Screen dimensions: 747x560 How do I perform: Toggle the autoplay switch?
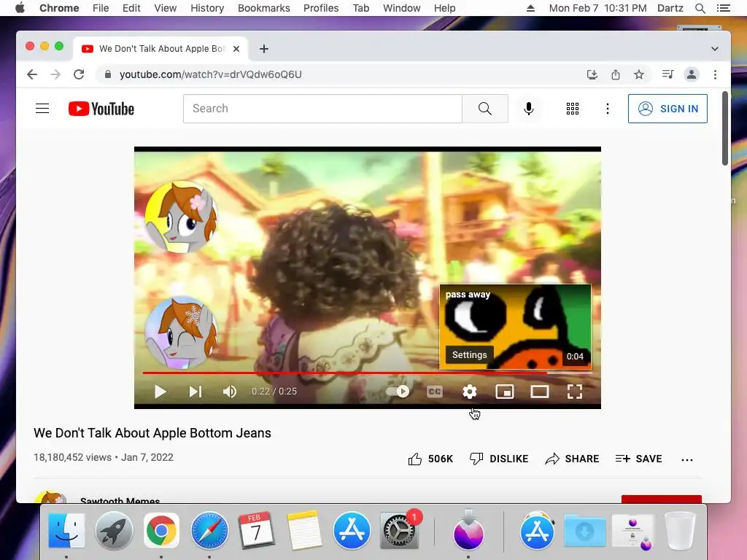tap(398, 392)
